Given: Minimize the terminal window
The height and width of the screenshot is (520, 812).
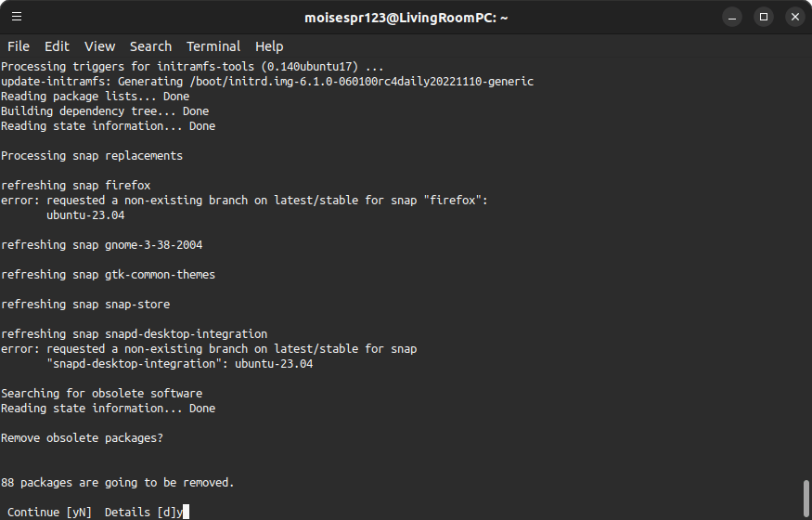Looking at the screenshot, I should [732, 17].
